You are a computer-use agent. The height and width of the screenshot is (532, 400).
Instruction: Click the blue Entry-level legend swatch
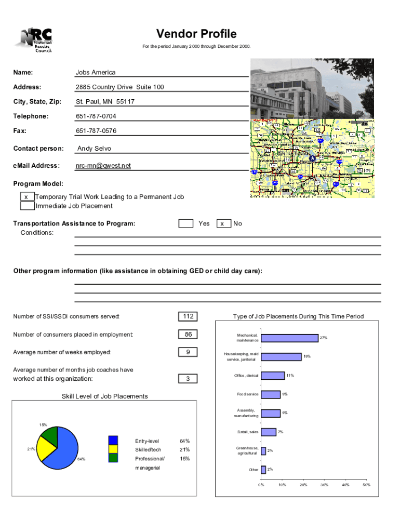click(113, 441)
